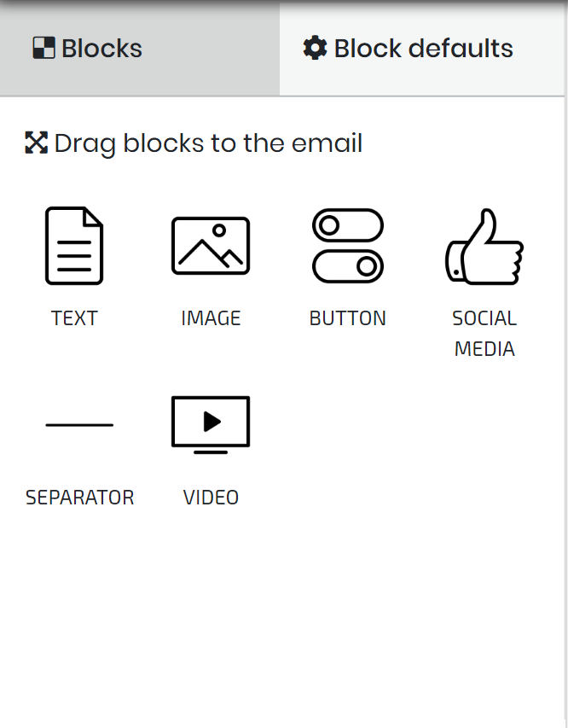The width and height of the screenshot is (568, 728).
Task: Click the panel's right-edge scrollbar
Action: pos(566,364)
